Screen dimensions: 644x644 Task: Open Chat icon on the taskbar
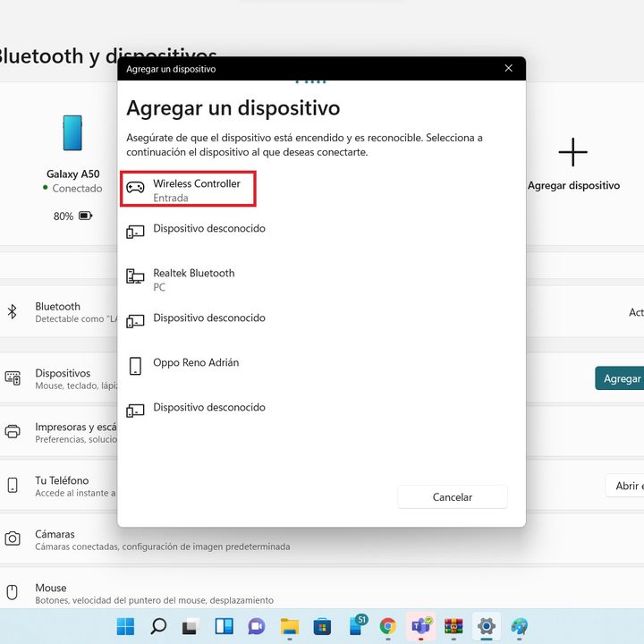(257, 626)
